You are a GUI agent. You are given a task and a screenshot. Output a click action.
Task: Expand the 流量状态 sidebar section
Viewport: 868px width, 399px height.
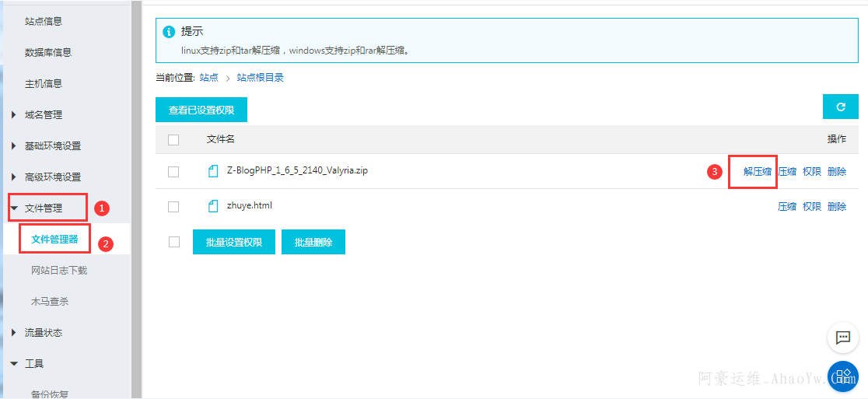pyautogui.click(x=44, y=332)
